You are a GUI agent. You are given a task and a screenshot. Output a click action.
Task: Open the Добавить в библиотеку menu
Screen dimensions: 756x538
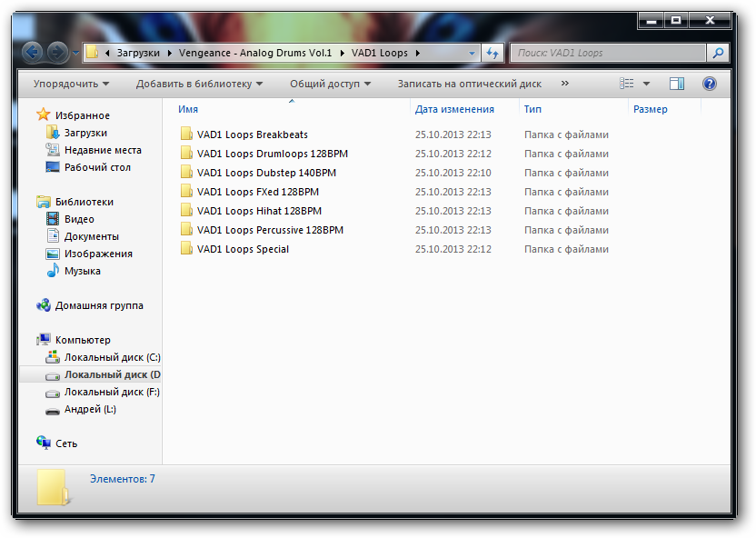(x=199, y=84)
